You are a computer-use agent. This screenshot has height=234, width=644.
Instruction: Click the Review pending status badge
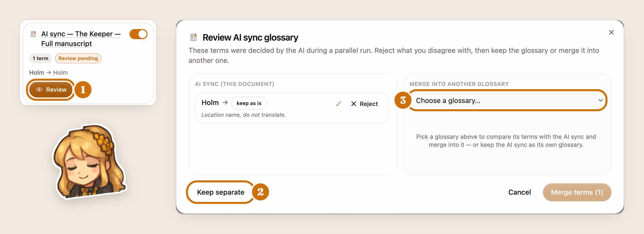click(x=78, y=58)
